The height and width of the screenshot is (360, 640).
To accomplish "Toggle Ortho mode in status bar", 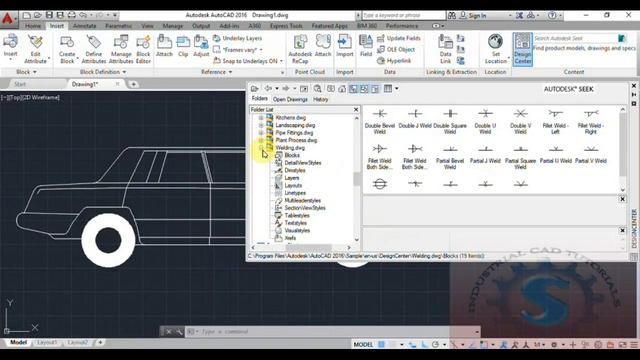I will [x=424, y=344].
